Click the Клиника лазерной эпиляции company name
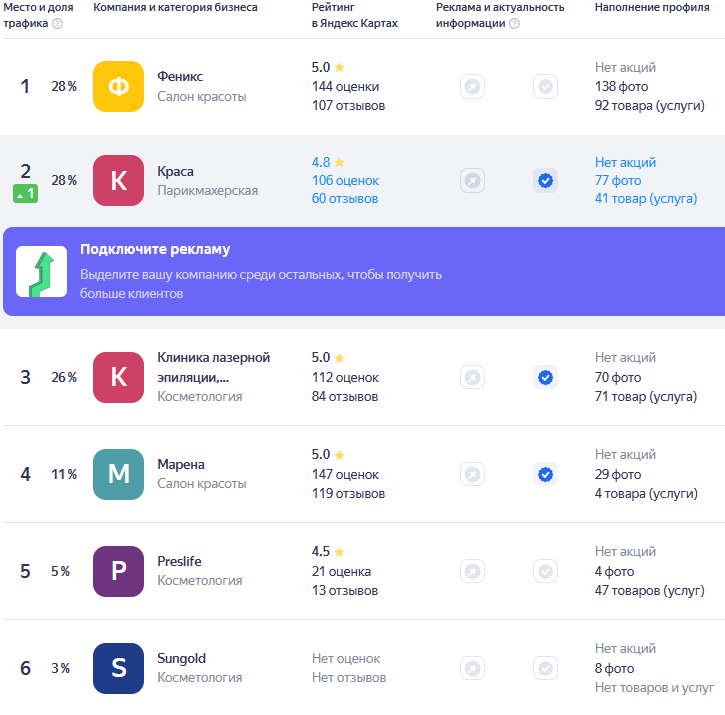 (214, 367)
